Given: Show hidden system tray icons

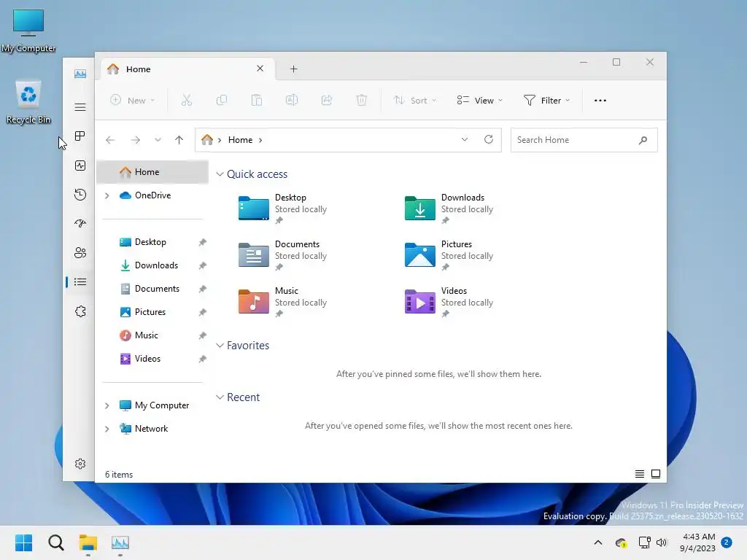Looking at the screenshot, I should [598, 542].
